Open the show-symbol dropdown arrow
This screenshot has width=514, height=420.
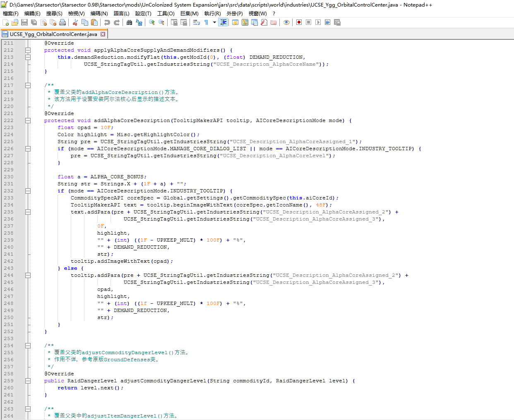214,22
